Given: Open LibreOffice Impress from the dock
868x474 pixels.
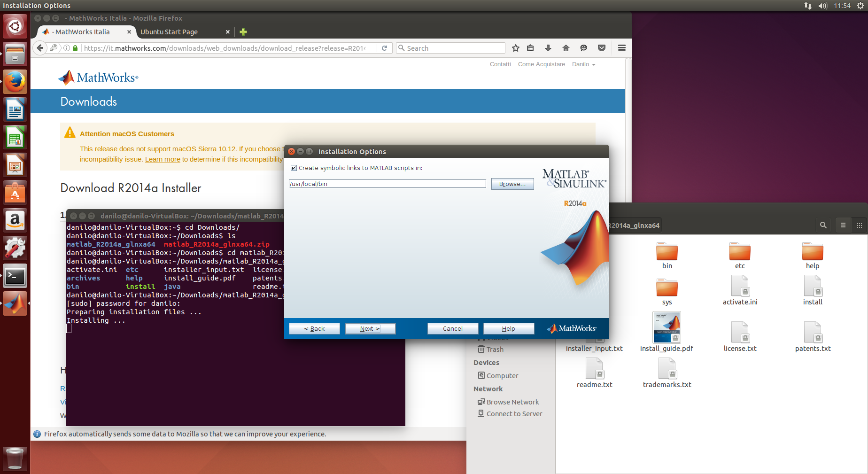Looking at the screenshot, I should click(15, 165).
